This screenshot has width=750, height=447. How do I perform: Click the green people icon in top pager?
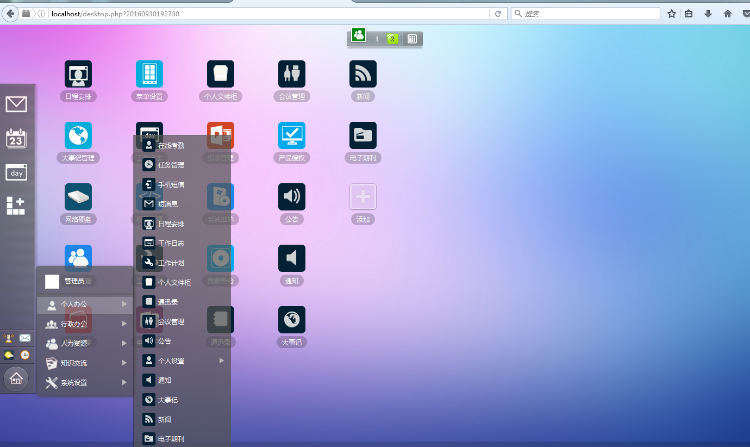click(x=358, y=36)
